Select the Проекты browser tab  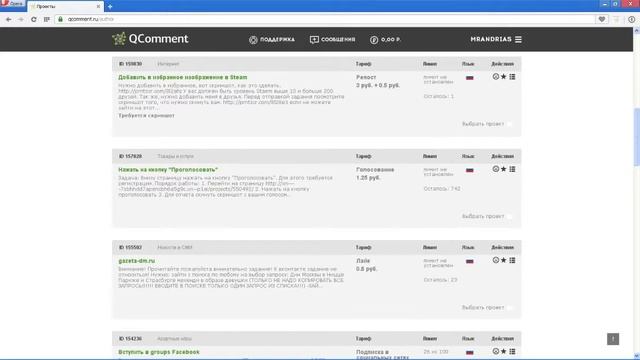(x=65, y=7)
